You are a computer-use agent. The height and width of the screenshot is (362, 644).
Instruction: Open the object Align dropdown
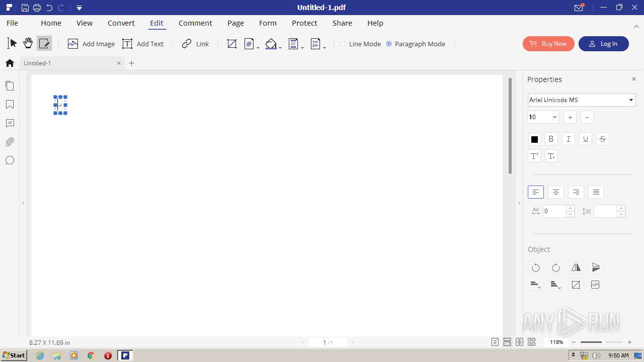tap(536, 285)
